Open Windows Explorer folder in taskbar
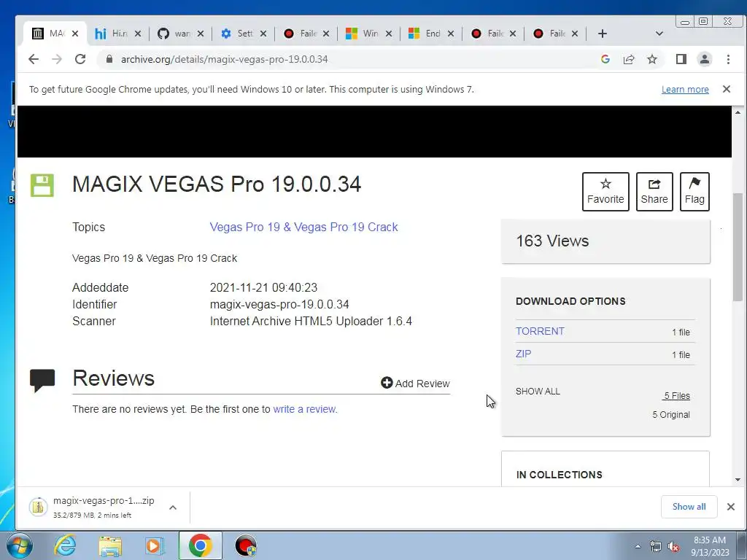This screenshot has width=747, height=560. click(x=110, y=545)
